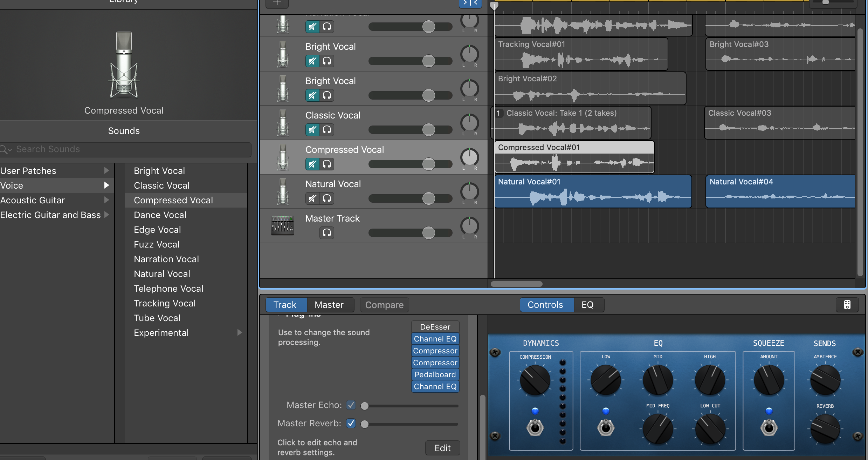Unmute the Compressed Vocal track
The height and width of the screenshot is (460, 868).
[312, 164]
